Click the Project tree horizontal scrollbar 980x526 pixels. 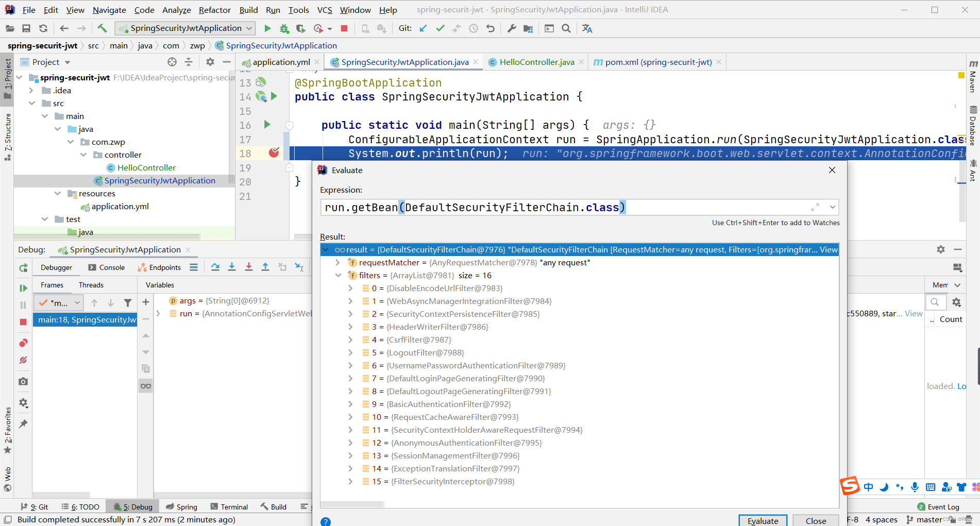click(108, 237)
